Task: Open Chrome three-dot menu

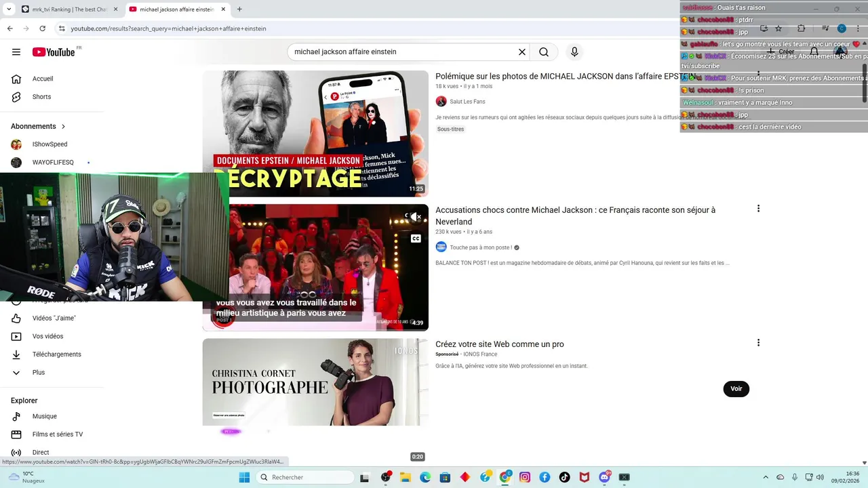Action: pyautogui.click(x=858, y=28)
